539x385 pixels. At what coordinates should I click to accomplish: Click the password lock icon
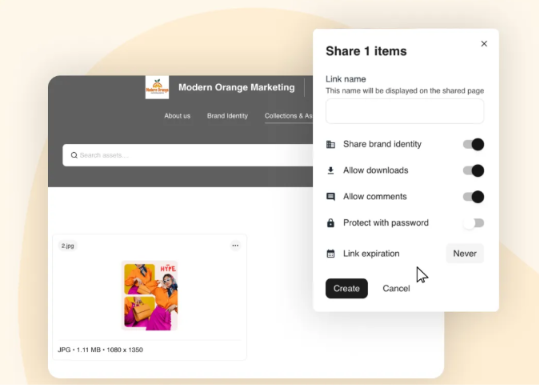[330, 223]
